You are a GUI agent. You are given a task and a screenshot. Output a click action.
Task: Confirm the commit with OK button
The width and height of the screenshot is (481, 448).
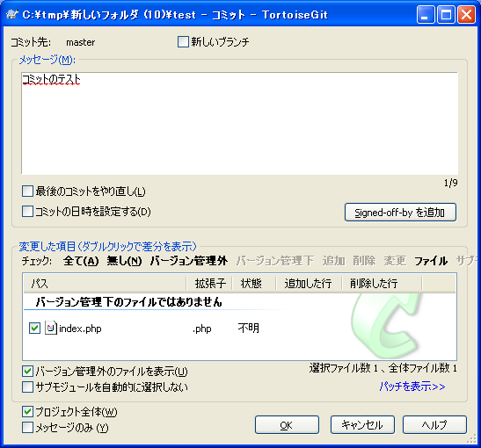[x=287, y=424]
